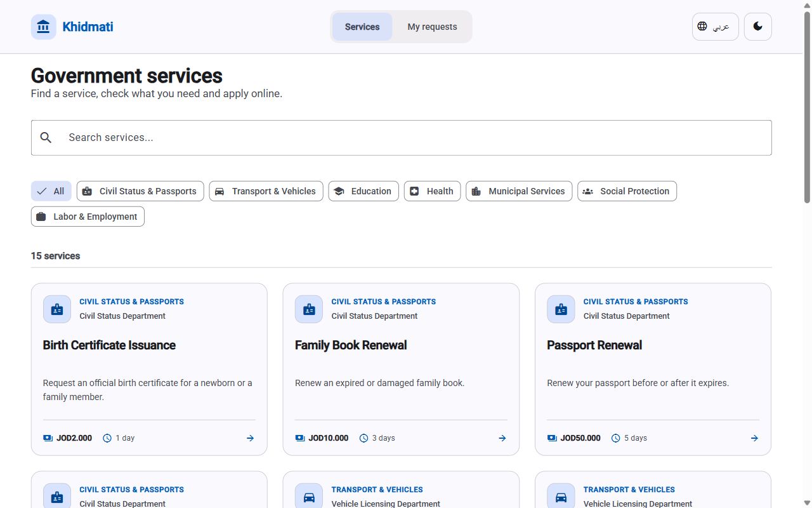Image resolution: width=812 pixels, height=508 pixels.
Task: Click the Family Book Renewal card ID icon
Action: [309, 309]
